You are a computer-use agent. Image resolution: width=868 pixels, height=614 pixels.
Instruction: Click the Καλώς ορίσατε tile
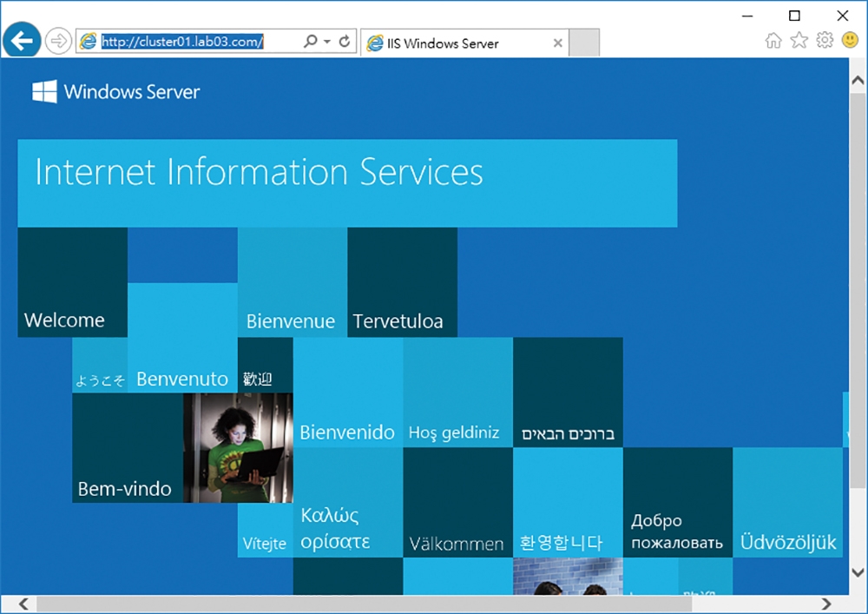point(348,503)
